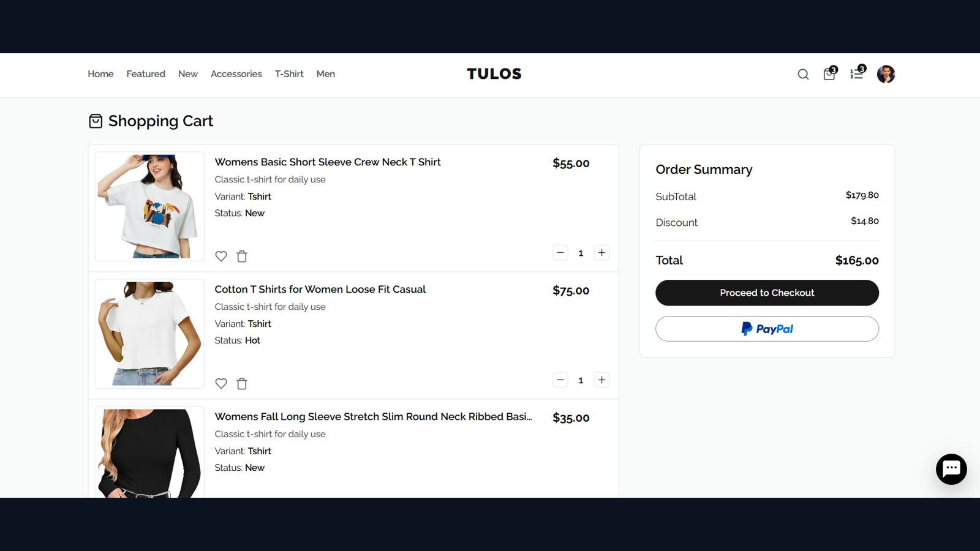Decrease quantity of the $75.00 shirt
The width and height of the screenshot is (980, 551).
click(560, 380)
